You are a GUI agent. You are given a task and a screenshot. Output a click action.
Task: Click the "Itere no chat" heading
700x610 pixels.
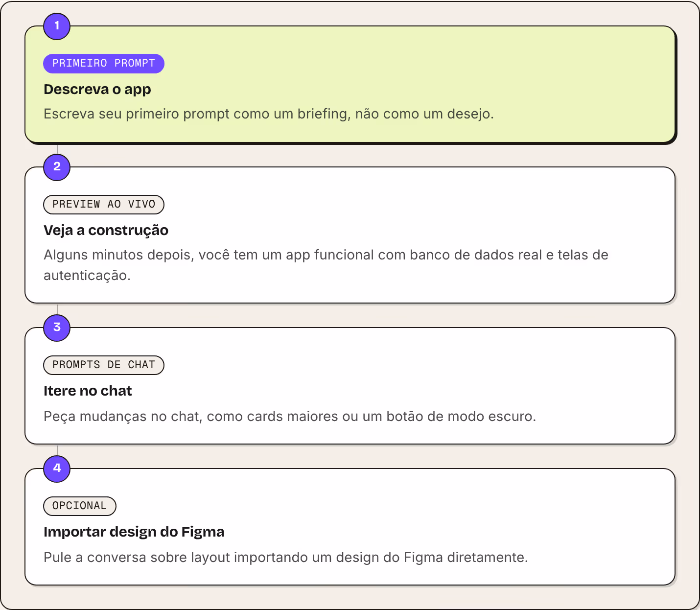pyautogui.click(x=88, y=391)
